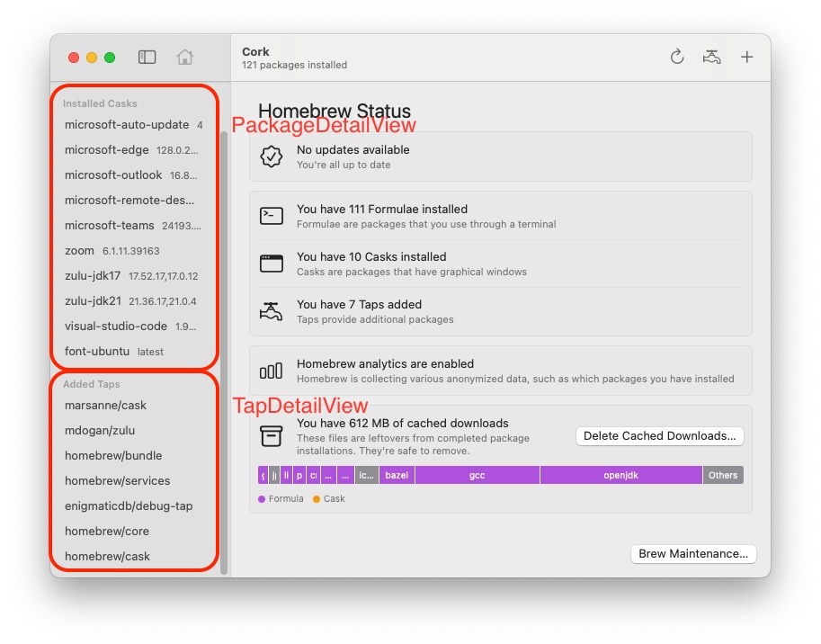Click the 121 packages installed subtitle
Screen dimensions: 821x644
[294, 65]
